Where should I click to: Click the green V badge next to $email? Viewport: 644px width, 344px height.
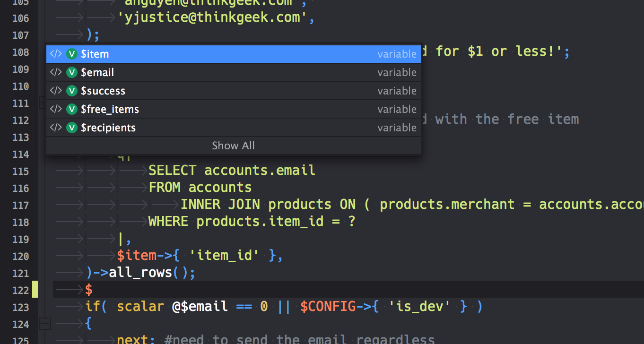(x=71, y=72)
